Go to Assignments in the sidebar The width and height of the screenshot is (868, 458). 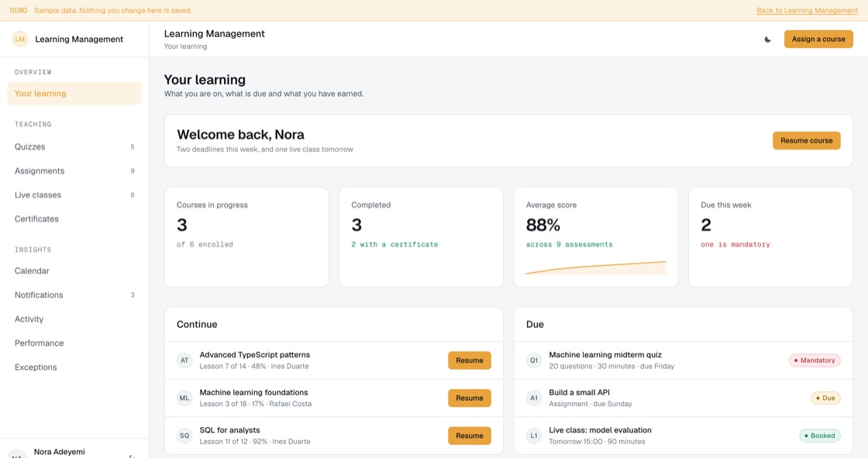coord(74,171)
